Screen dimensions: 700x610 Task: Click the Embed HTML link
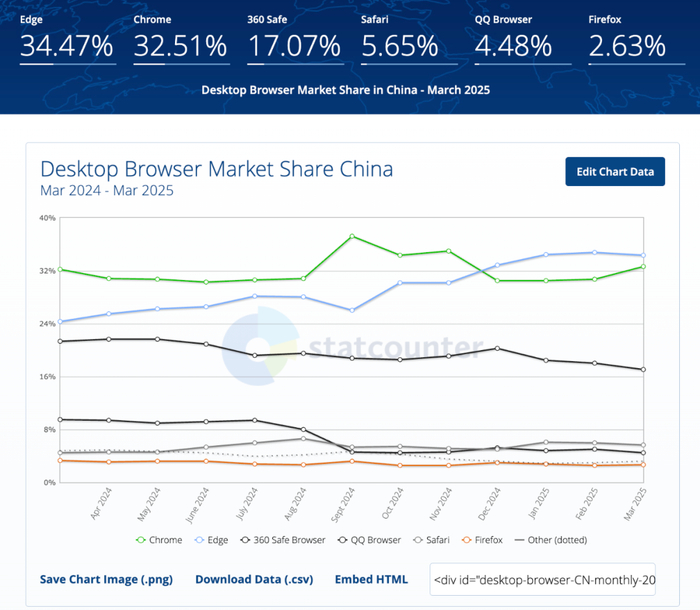371,579
